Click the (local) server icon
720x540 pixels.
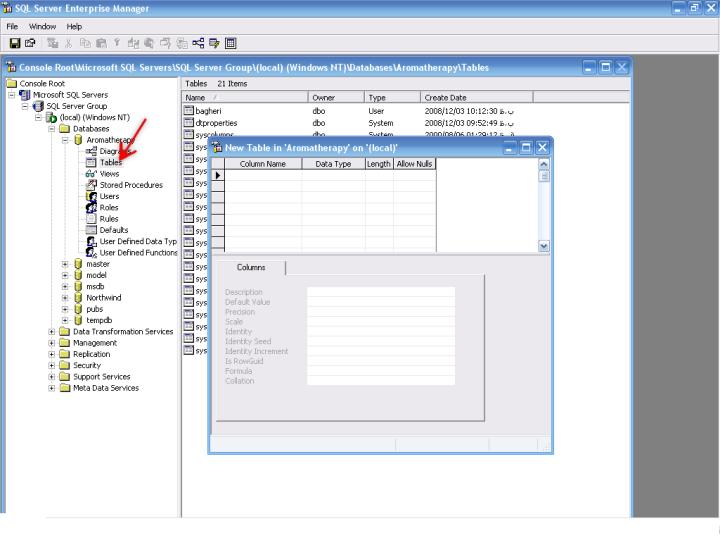pos(51,117)
